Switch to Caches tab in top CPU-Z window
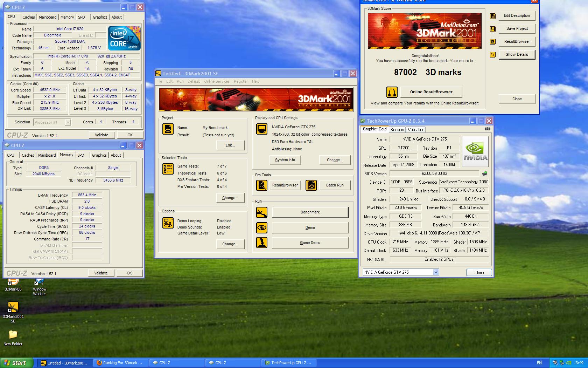 29,17
